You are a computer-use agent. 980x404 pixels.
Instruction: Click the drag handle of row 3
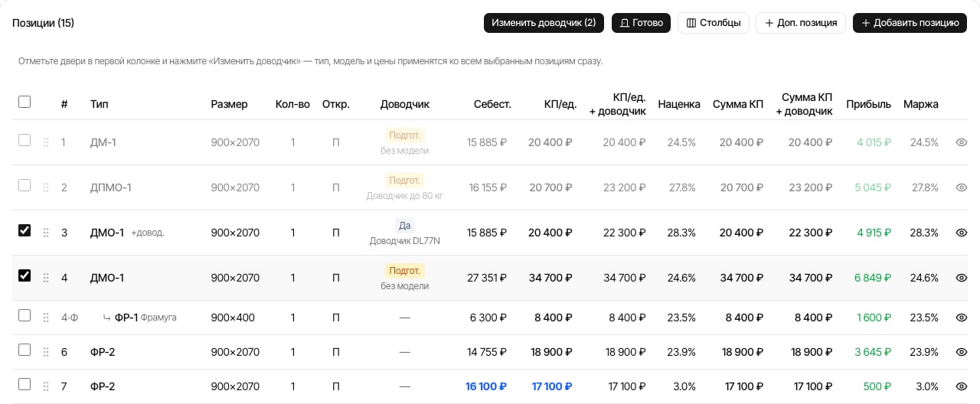pos(46,233)
